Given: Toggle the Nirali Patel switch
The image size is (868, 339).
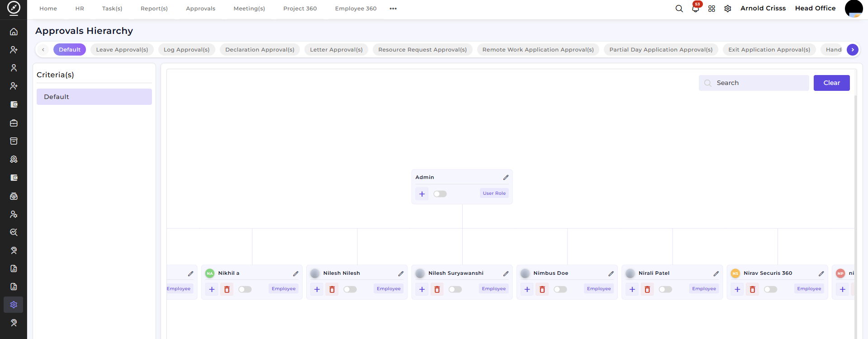Looking at the screenshot, I should 665,289.
